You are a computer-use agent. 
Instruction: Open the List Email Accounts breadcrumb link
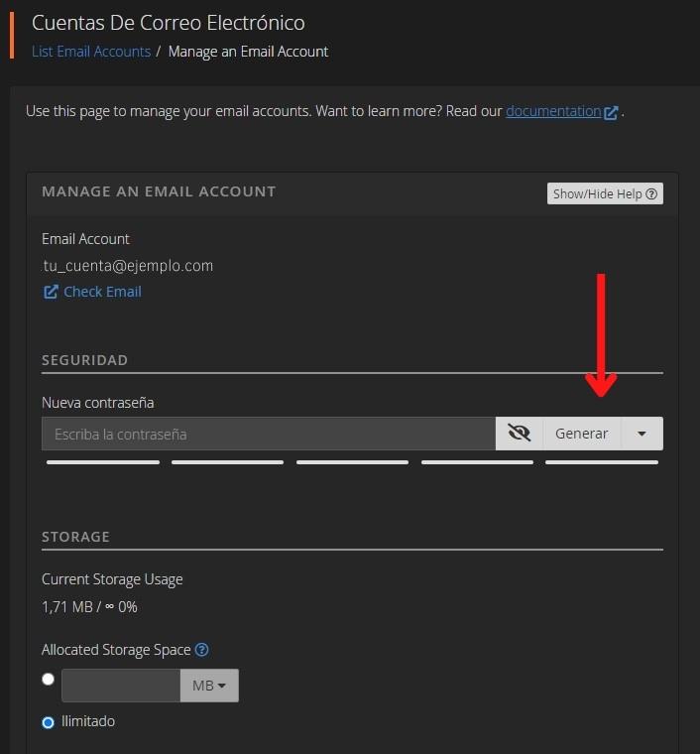[x=91, y=52]
